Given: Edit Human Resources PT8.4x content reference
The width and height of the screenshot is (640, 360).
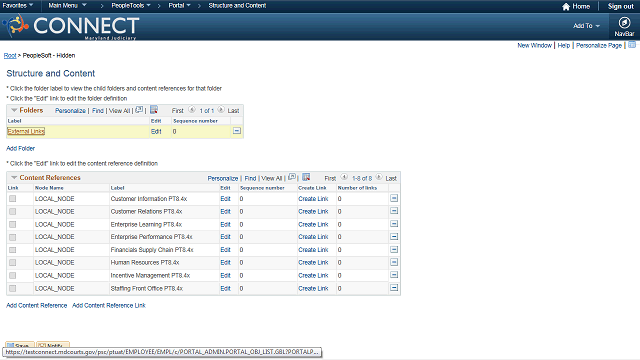Looking at the screenshot, I should coord(225,262).
